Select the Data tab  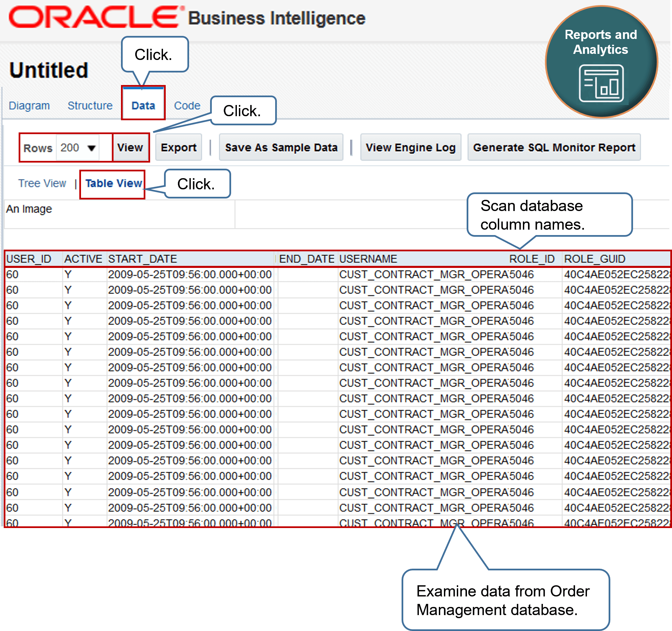point(143,105)
